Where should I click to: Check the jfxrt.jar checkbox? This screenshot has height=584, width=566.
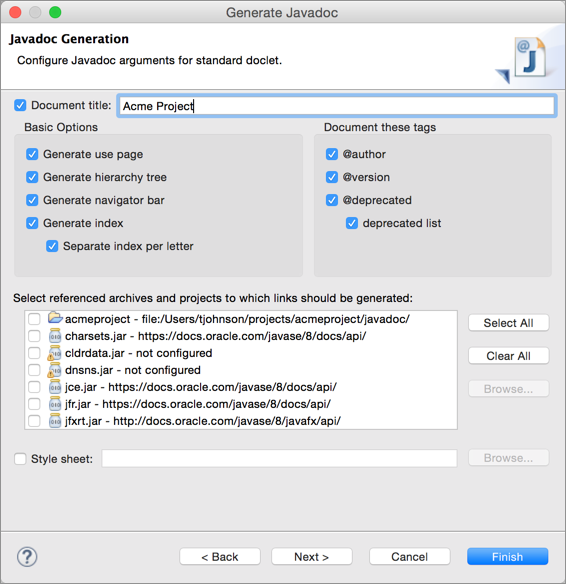point(34,421)
